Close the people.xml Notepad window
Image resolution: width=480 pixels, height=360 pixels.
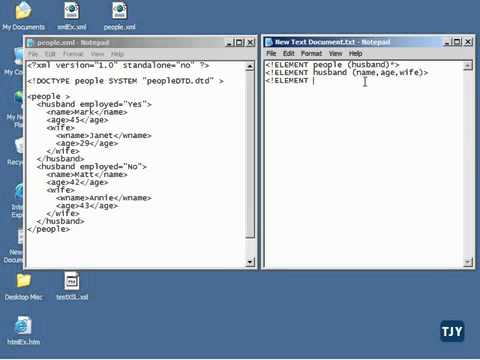pyautogui.click(x=250, y=43)
